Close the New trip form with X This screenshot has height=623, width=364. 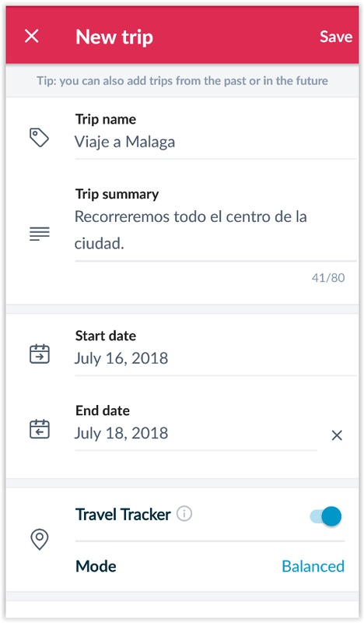click(32, 37)
